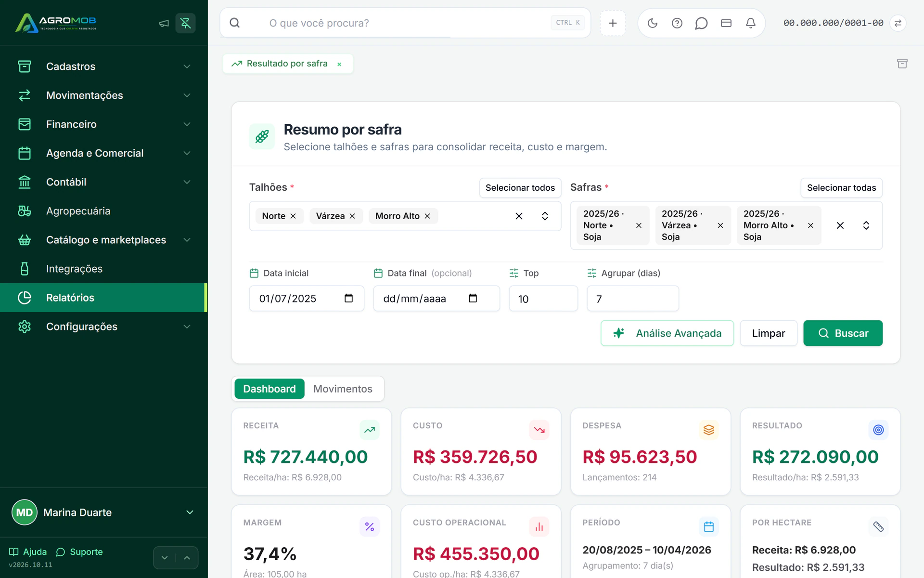Click the switch company arrows icon
This screenshot has width=924, height=578.
point(898,23)
